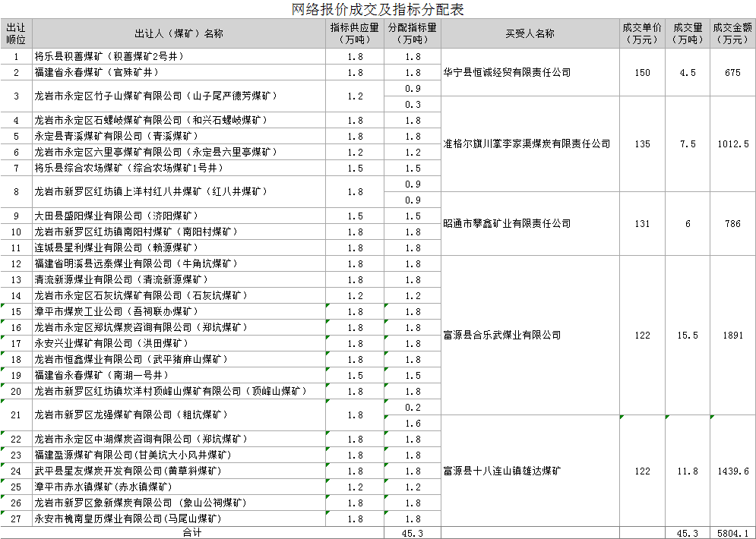Click the 合计 total row label
This screenshot has width=756, height=539.
[x=192, y=533]
